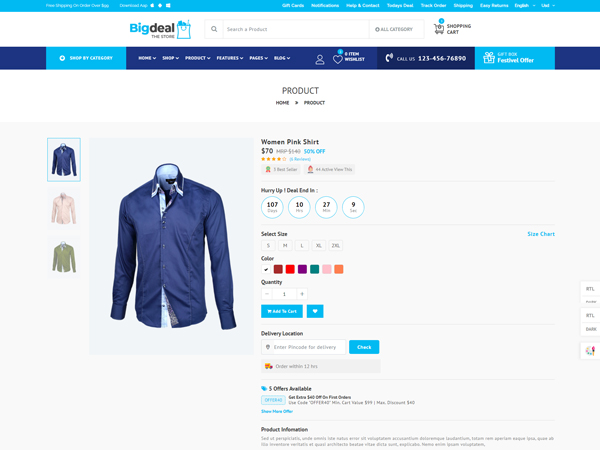Click the Festivel Offer gift box icon
The height and width of the screenshot is (450, 600).
tap(489, 57)
